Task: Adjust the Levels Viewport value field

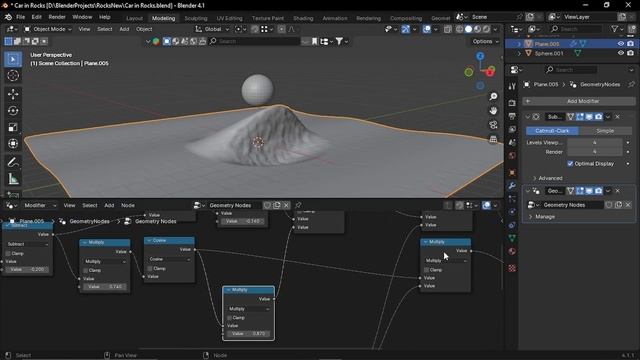Action: pyautogui.click(x=595, y=142)
